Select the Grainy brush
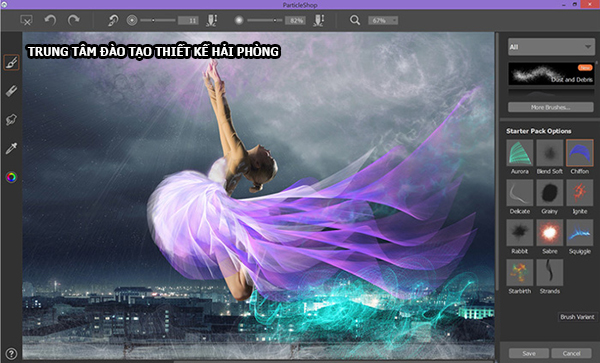Image resolution: width=600 pixels, height=363 pixels. (x=549, y=193)
